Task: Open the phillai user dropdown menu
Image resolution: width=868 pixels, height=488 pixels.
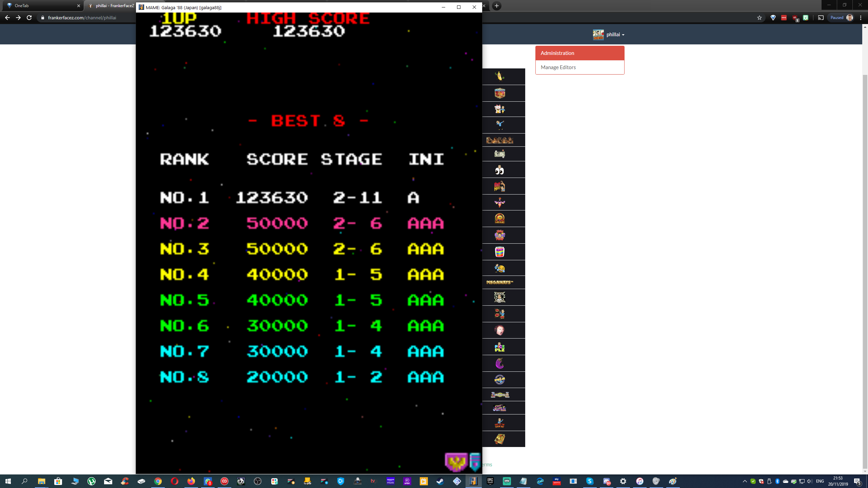Action: (x=609, y=35)
